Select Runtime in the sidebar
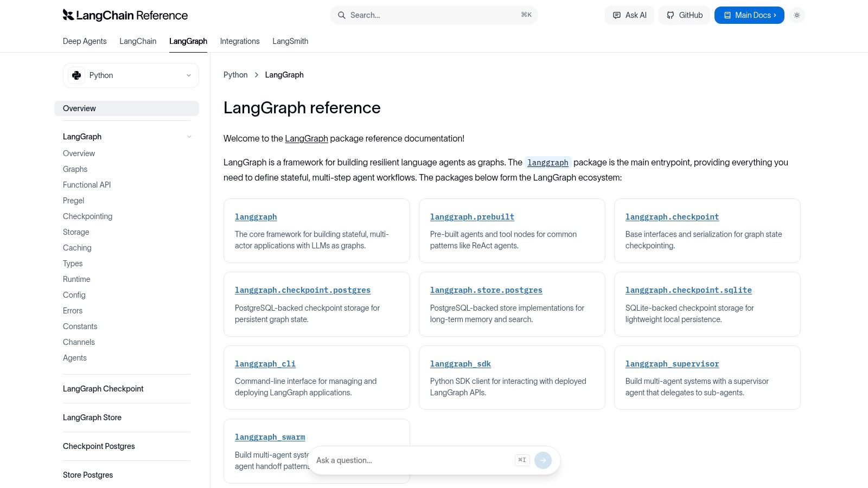868x488 pixels. click(76, 279)
